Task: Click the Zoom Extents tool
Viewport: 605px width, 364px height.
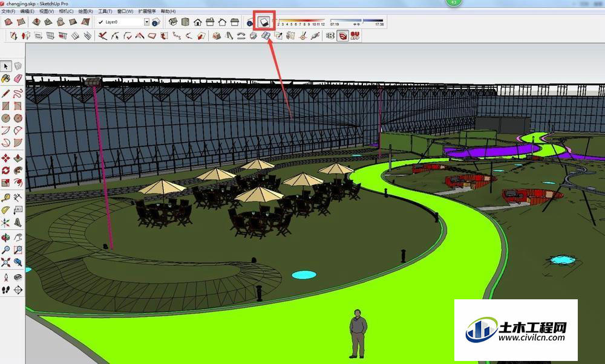Action: 6,262
